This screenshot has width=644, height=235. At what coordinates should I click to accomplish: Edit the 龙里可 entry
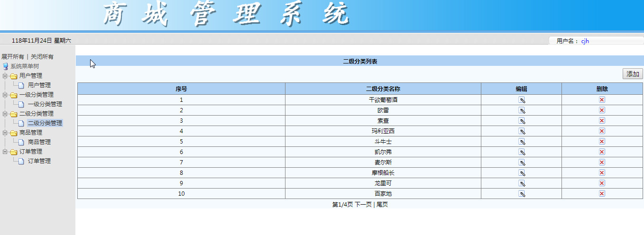522,183
